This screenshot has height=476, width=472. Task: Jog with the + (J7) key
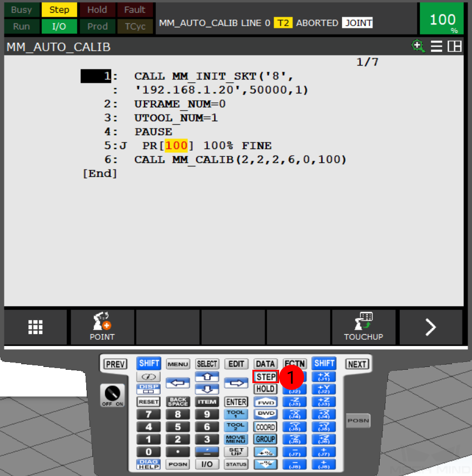[324, 452]
